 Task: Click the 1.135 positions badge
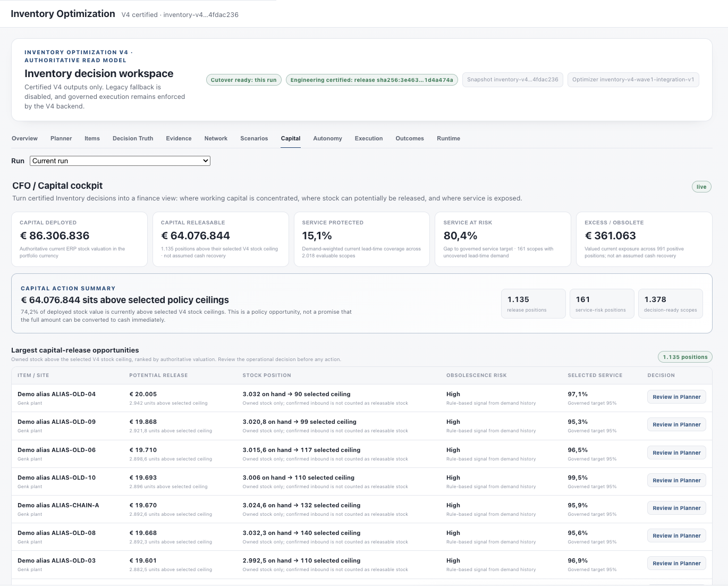[685, 357]
